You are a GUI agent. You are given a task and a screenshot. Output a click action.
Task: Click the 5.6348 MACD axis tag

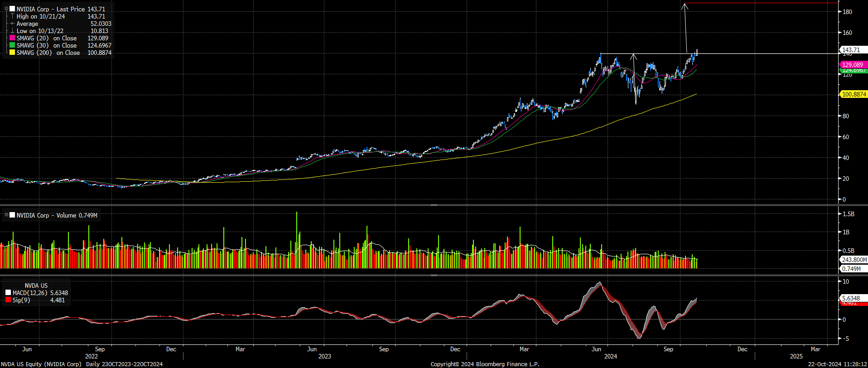pos(854,298)
